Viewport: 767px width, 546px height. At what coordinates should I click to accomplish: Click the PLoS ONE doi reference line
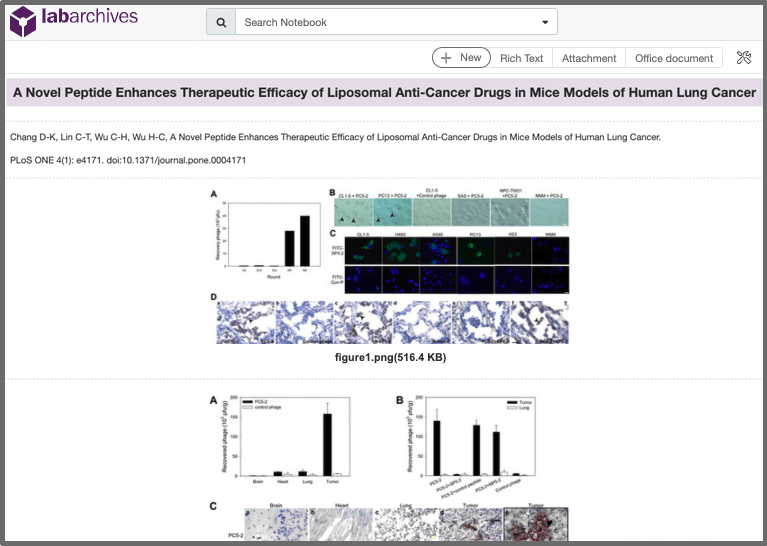pyautogui.click(x=128, y=160)
